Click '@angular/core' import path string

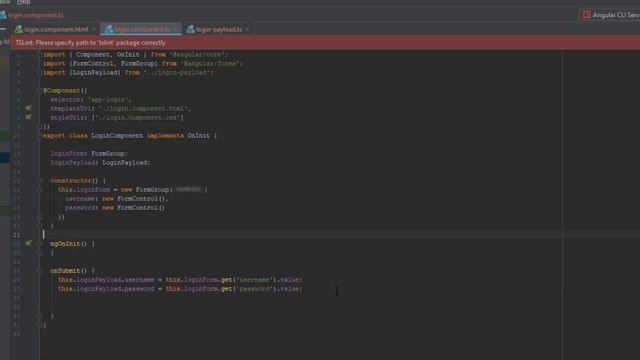pyautogui.click(x=198, y=55)
